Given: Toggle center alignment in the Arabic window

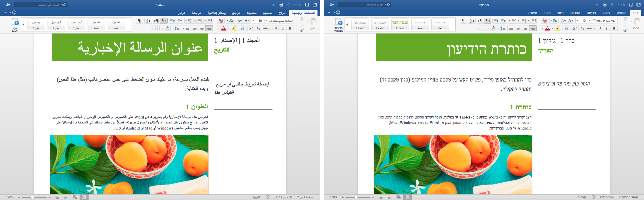Looking at the screenshot, I should [202, 28].
